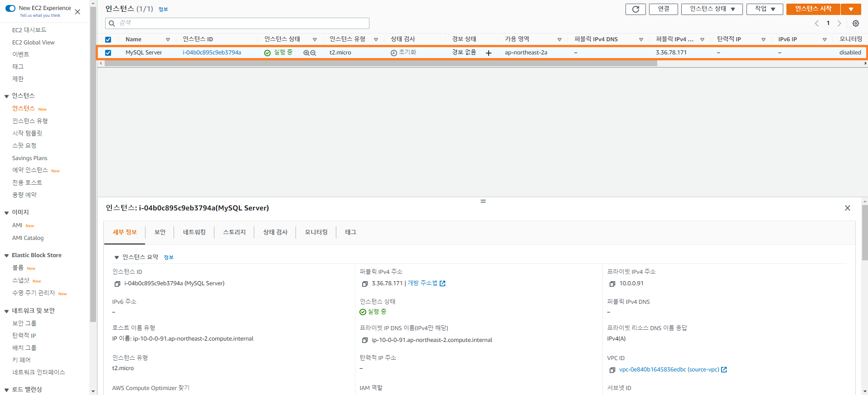Switch to 보안 tab
Viewport: 868px width, 395px height.
tap(160, 232)
